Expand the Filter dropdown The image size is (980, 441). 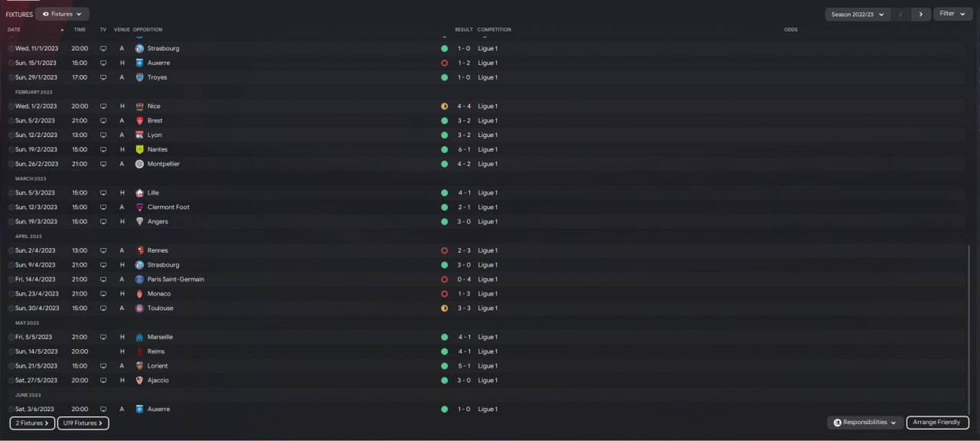952,14
